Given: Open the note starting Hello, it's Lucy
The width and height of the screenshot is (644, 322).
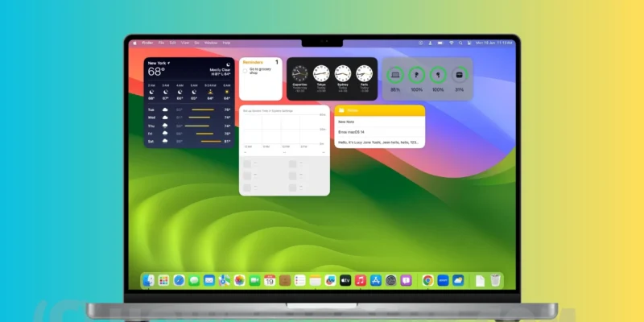Looking at the screenshot, I should tap(379, 142).
